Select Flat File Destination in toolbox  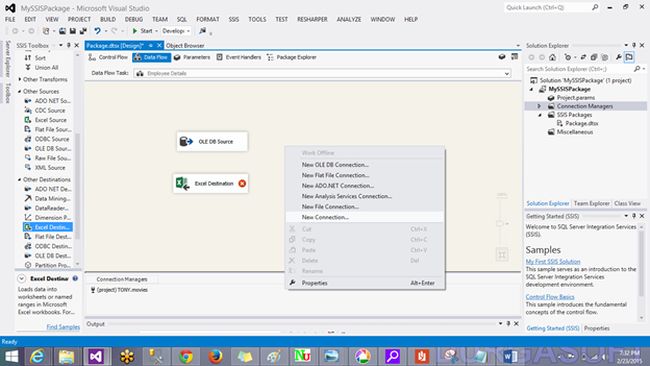pos(47,237)
